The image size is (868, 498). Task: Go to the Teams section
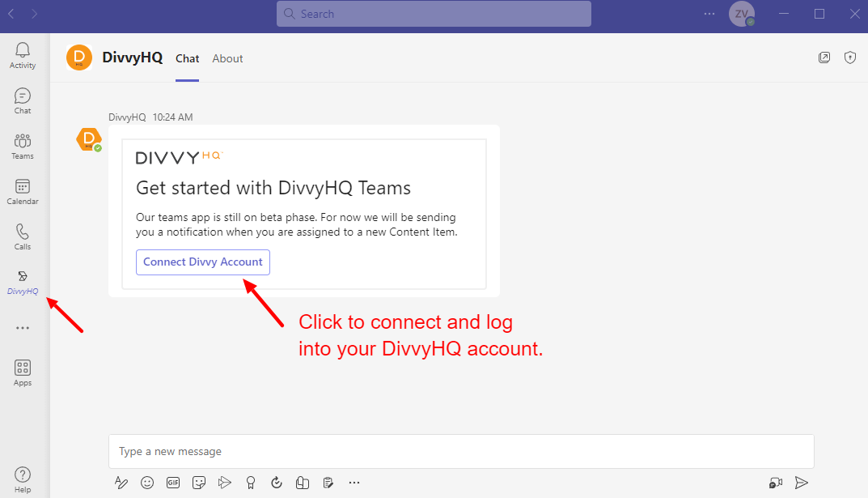22,147
